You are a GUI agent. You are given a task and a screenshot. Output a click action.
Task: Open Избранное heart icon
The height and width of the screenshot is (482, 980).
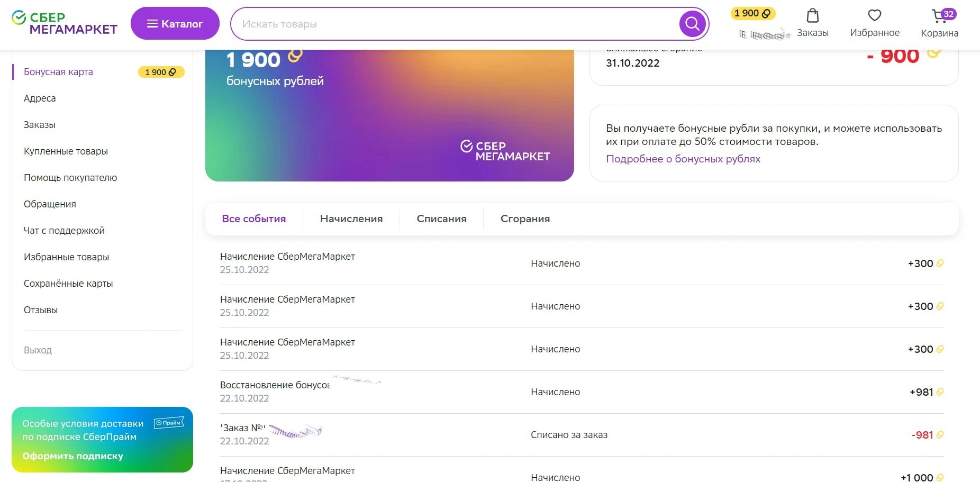click(875, 16)
